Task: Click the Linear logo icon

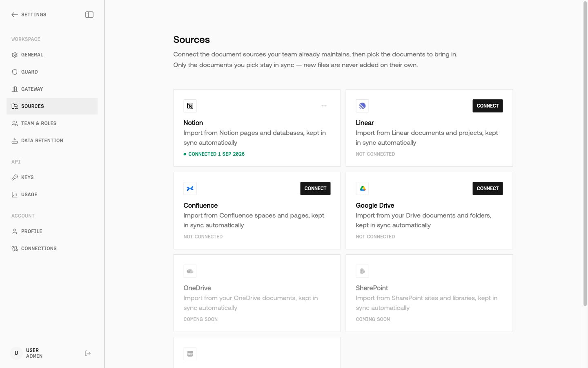Action: click(362, 106)
